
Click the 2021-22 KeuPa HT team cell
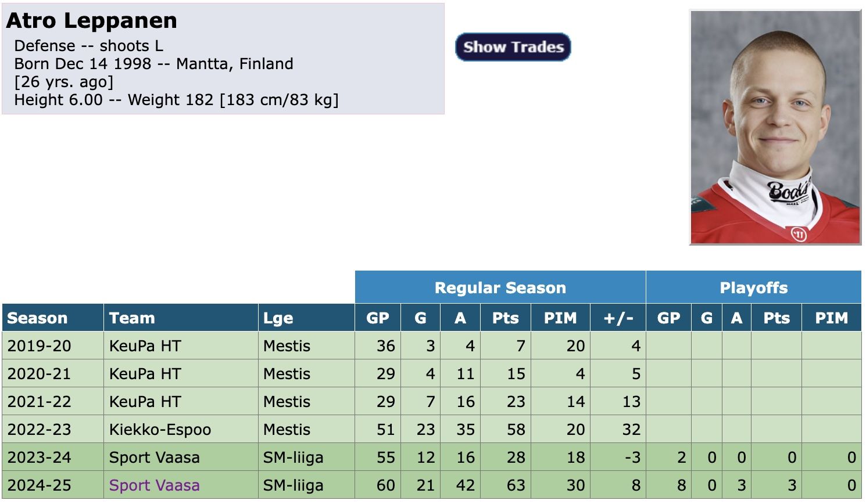coord(145,402)
